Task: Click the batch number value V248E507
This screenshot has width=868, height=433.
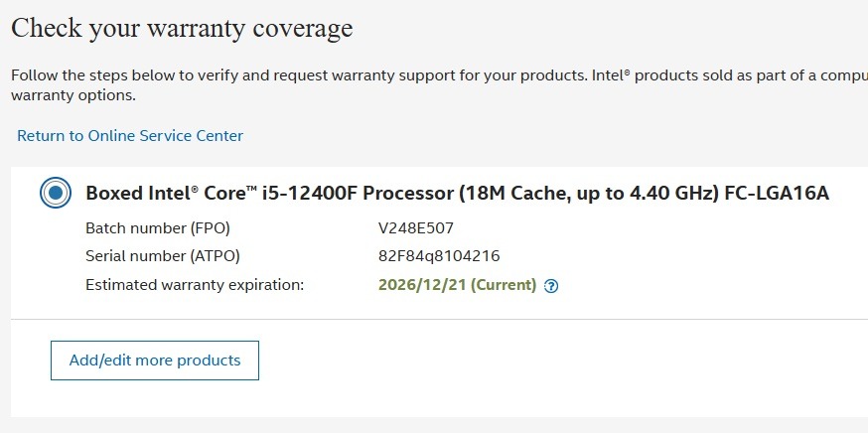Action: [415, 228]
